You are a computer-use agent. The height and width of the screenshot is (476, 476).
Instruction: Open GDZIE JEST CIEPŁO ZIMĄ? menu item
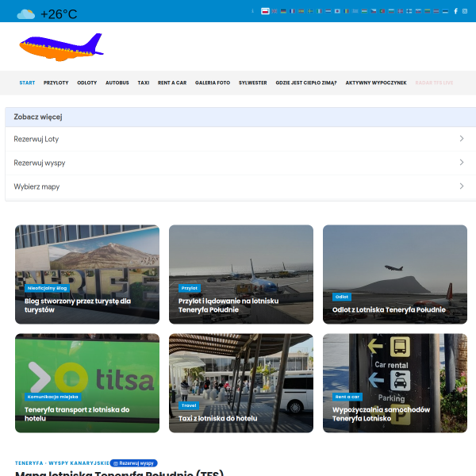pos(306,83)
